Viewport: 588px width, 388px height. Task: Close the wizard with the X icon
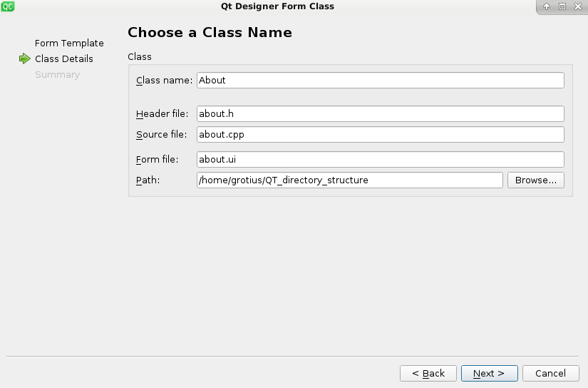point(578,6)
